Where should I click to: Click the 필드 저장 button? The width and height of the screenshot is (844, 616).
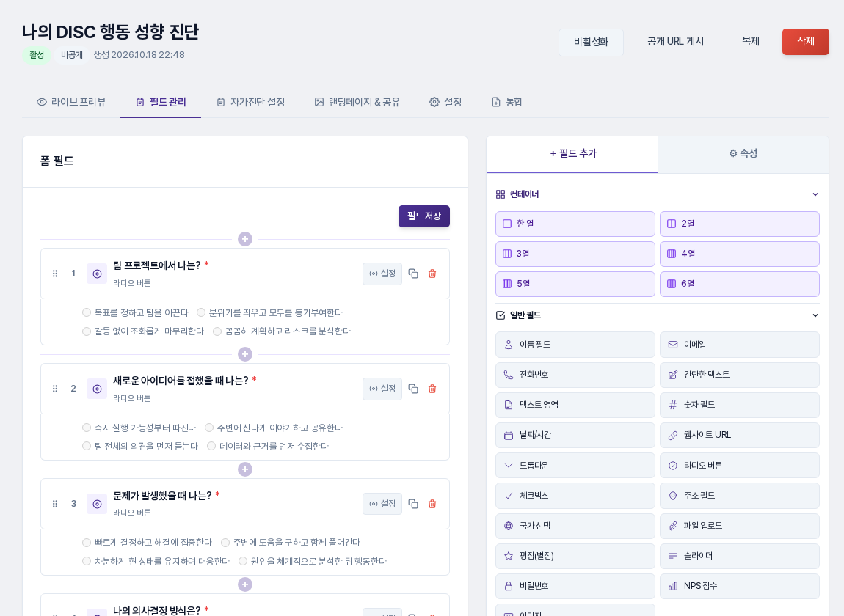coord(424,216)
